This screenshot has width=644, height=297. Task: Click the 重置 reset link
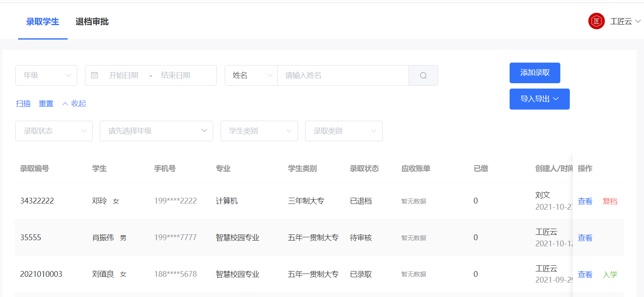tap(46, 103)
